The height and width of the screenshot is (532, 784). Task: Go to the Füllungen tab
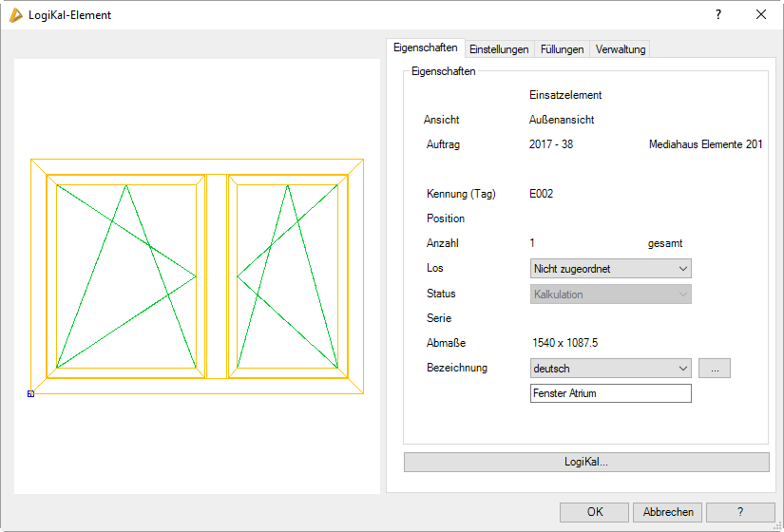[x=562, y=49]
